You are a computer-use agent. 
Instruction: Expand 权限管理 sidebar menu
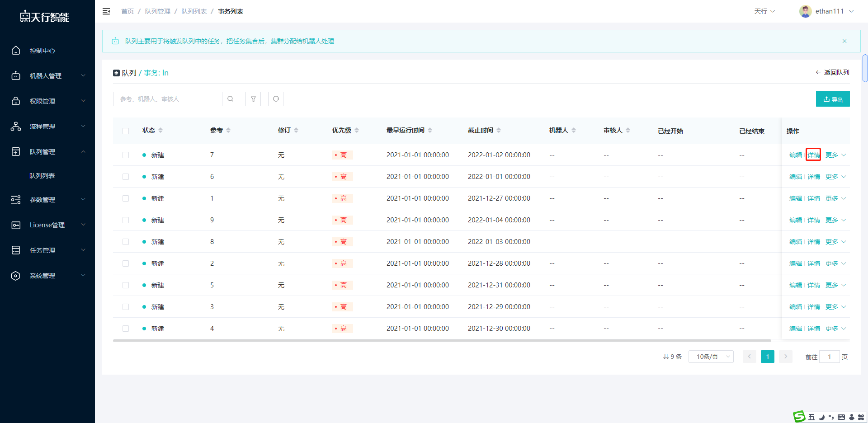pos(47,101)
